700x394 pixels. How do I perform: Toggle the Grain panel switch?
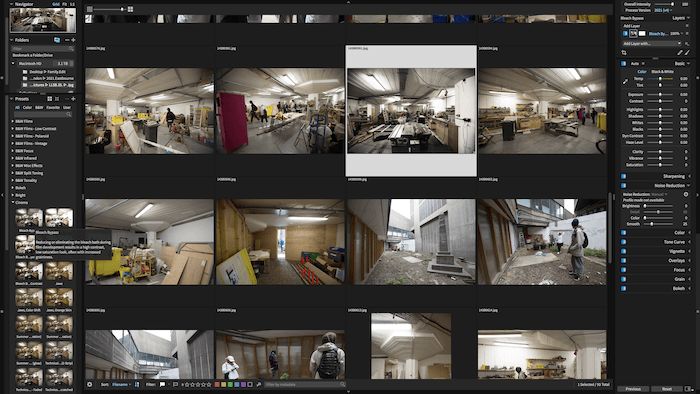coord(624,279)
